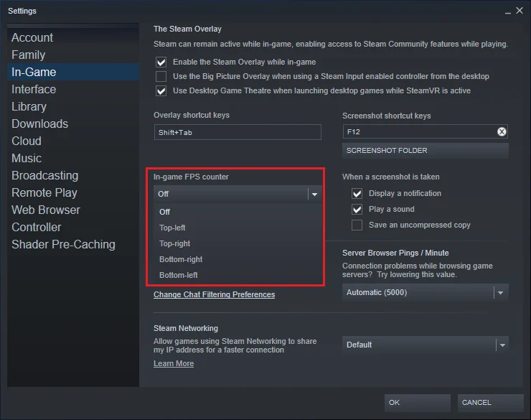Choose Top-left FPS counter position
This screenshot has width=531, height=420.
tap(238, 228)
